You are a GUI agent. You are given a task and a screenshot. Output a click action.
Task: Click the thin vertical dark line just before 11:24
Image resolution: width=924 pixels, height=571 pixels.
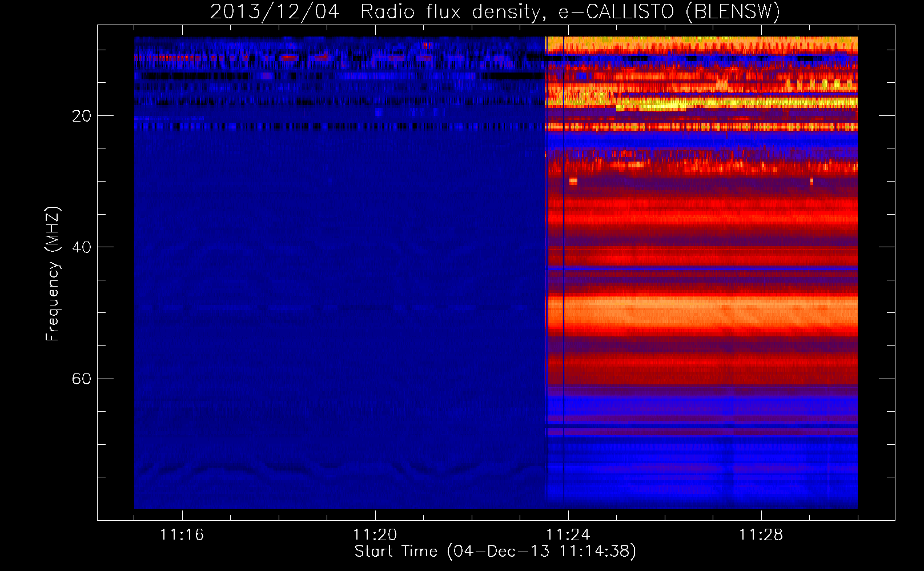click(564, 274)
